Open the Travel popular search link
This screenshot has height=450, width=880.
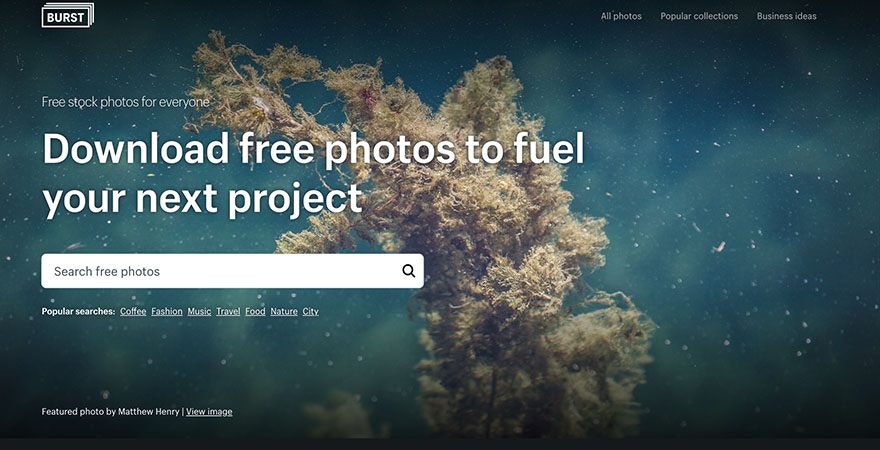pos(228,311)
